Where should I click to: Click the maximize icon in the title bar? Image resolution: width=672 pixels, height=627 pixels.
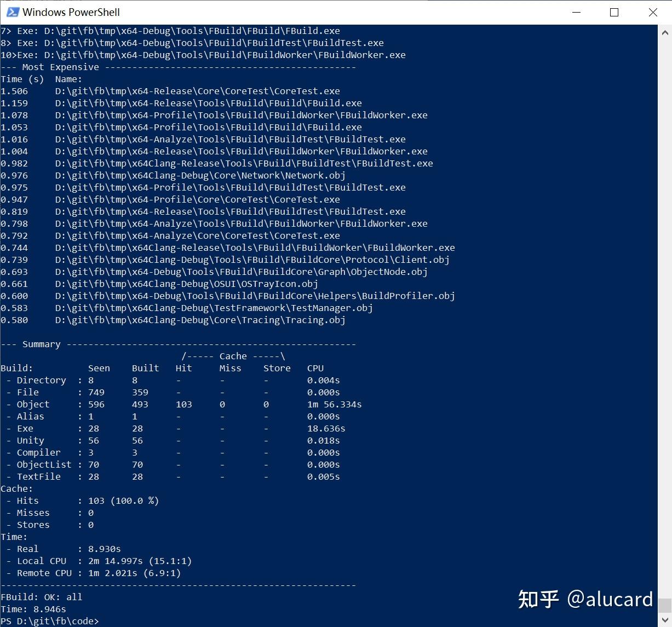click(614, 12)
